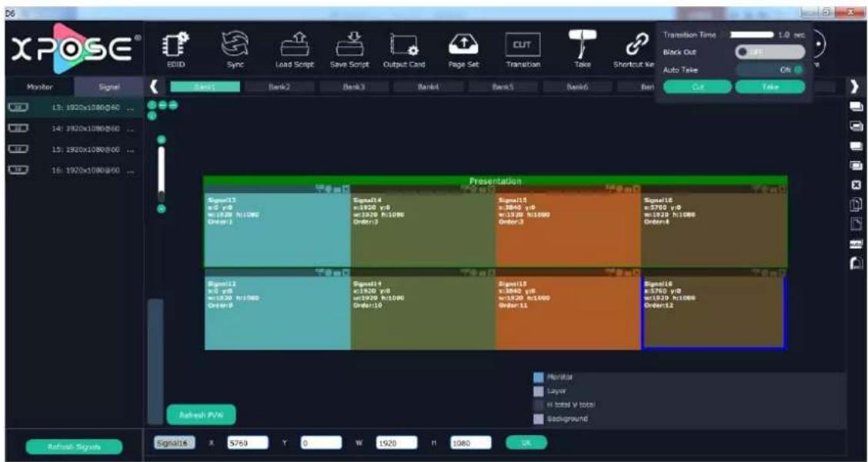Click the Save Script icon
The image size is (868, 462).
tap(349, 49)
